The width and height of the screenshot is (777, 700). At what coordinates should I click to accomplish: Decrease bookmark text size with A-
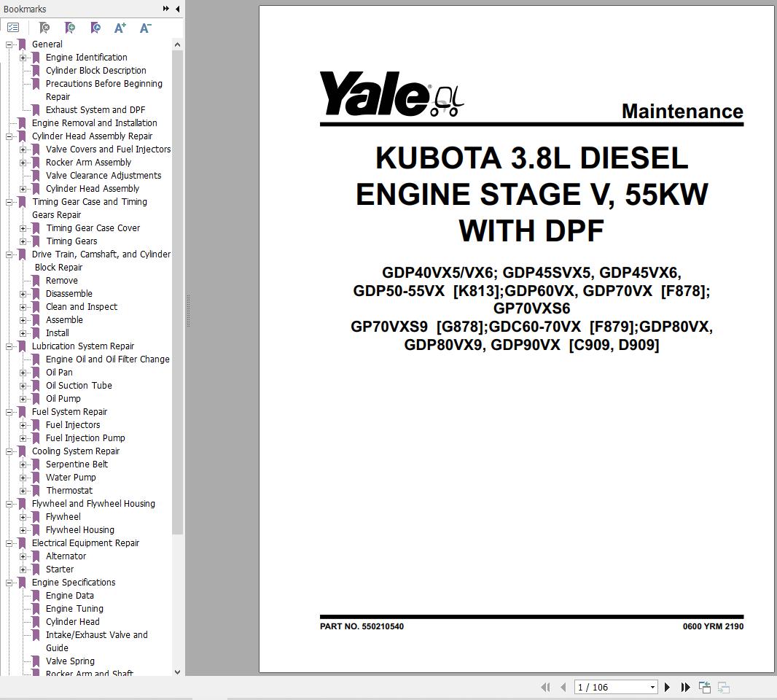click(145, 28)
